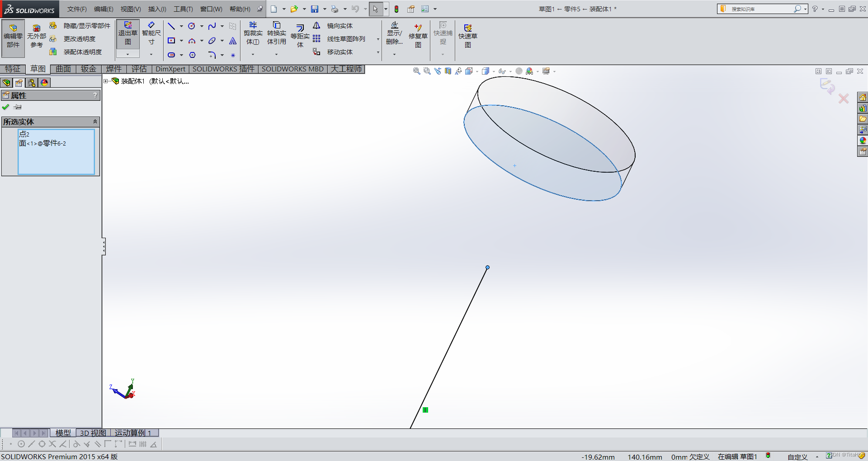Switch to the FeatureManager design tree tab
Screen dimensions: 868x461
tap(6, 83)
